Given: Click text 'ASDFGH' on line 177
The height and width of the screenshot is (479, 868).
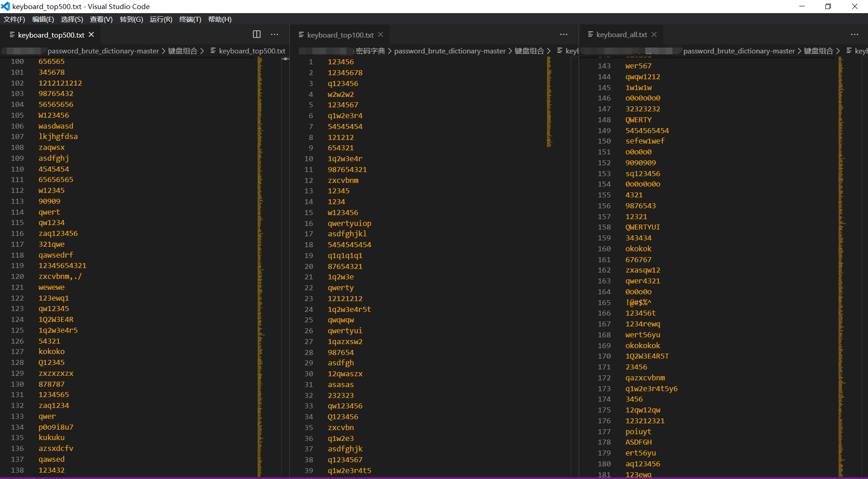Looking at the screenshot, I should (638, 442).
